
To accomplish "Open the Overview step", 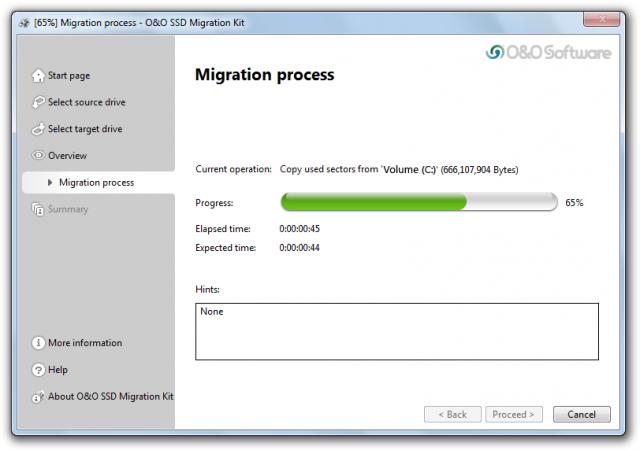I will [x=67, y=156].
